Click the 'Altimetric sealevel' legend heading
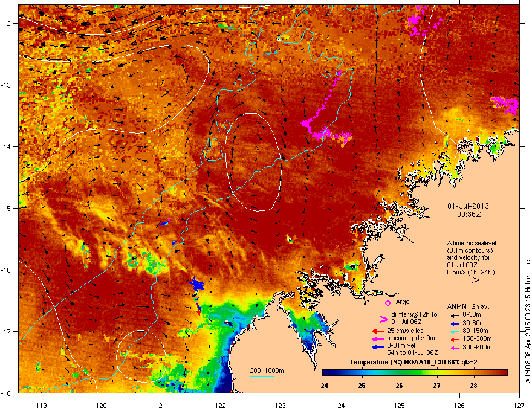 pos(472,243)
